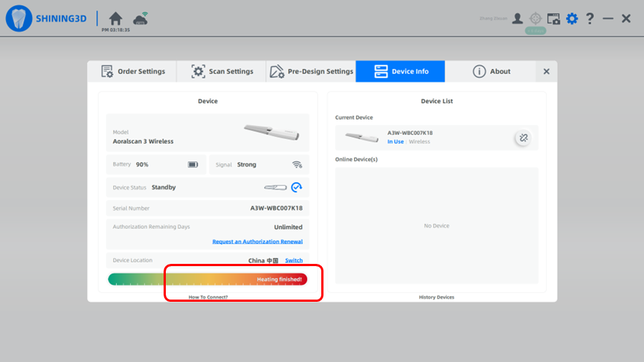The width and height of the screenshot is (644, 362).
Task: Click Request an Authorization Renewal link
Action: (257, 242)
